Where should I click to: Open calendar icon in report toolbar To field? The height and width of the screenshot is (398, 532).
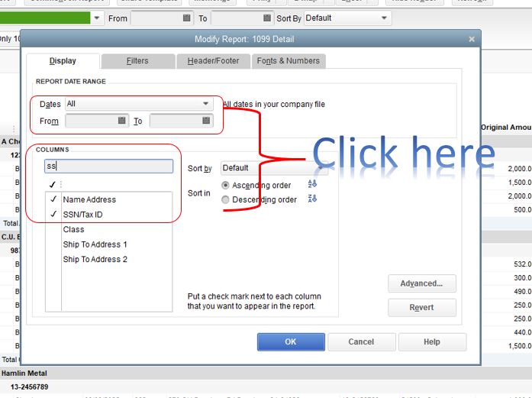pyautogui.click(x=267, y=18)
